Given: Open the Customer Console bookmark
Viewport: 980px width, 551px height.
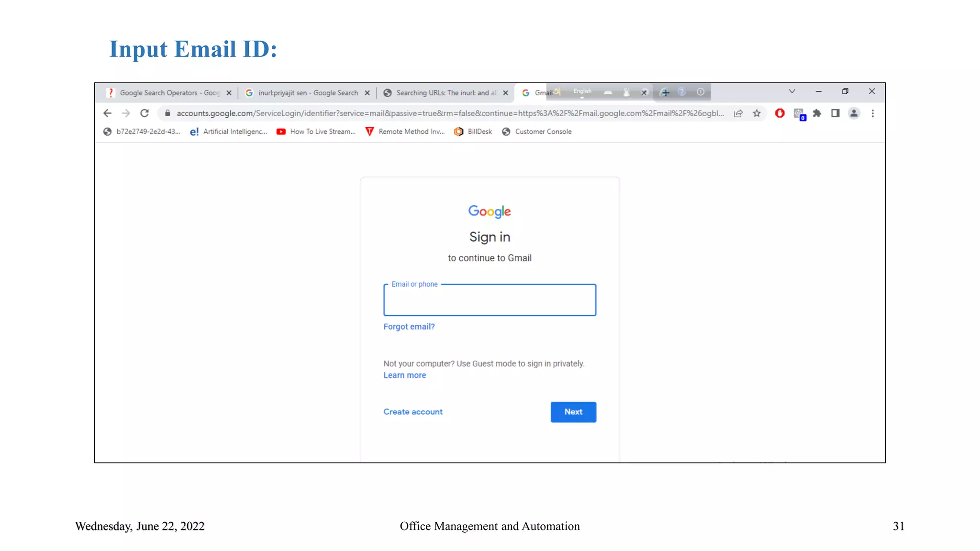Looking at the screenshot, I should pos(536,132).
